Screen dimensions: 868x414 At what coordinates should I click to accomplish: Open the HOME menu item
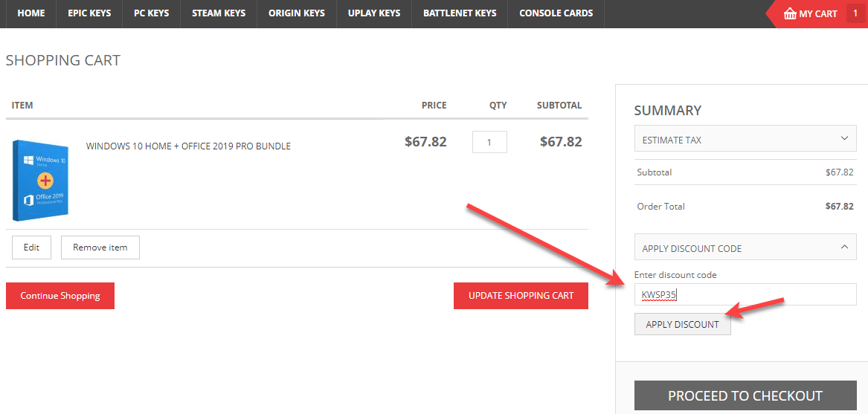31,13
